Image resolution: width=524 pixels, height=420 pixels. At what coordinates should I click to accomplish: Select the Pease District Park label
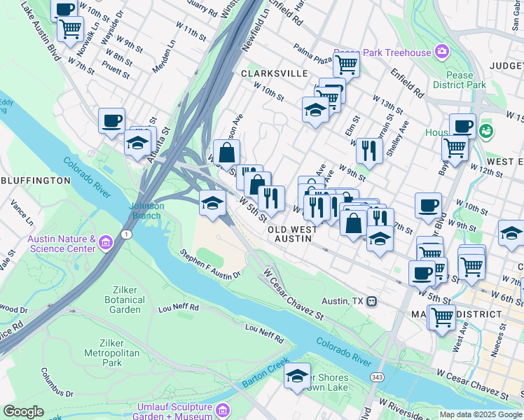[460, 80]
